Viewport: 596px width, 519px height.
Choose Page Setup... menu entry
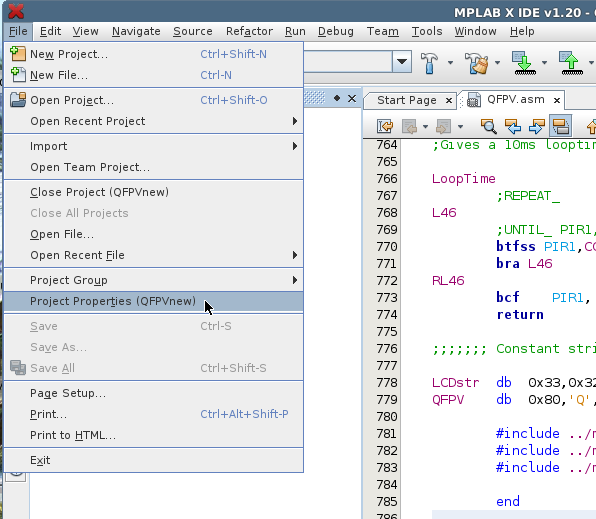click(154, 393)
